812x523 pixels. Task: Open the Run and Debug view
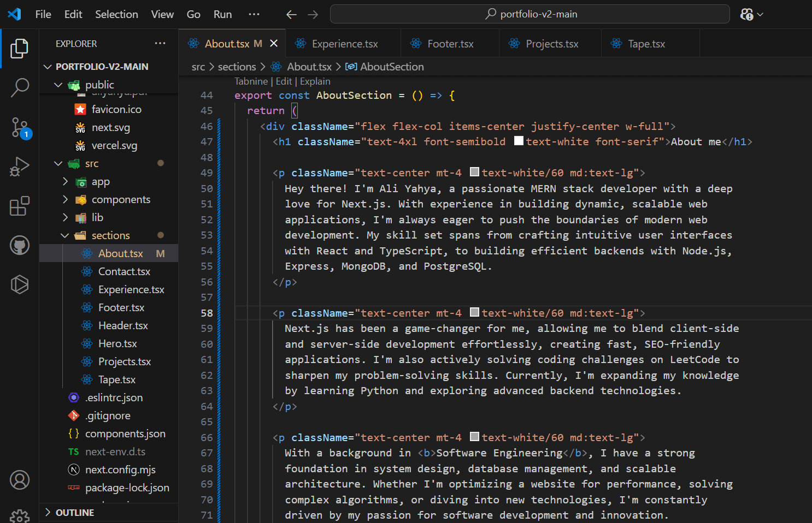20,167
